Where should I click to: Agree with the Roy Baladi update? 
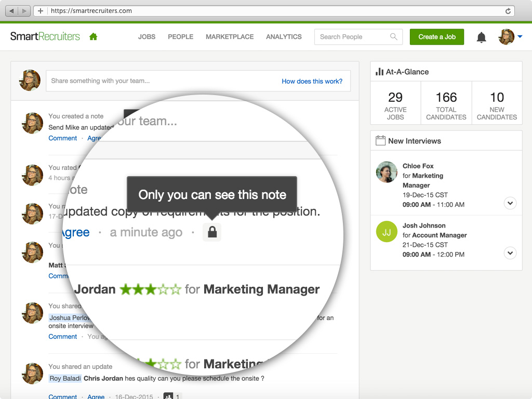[96, 396]
